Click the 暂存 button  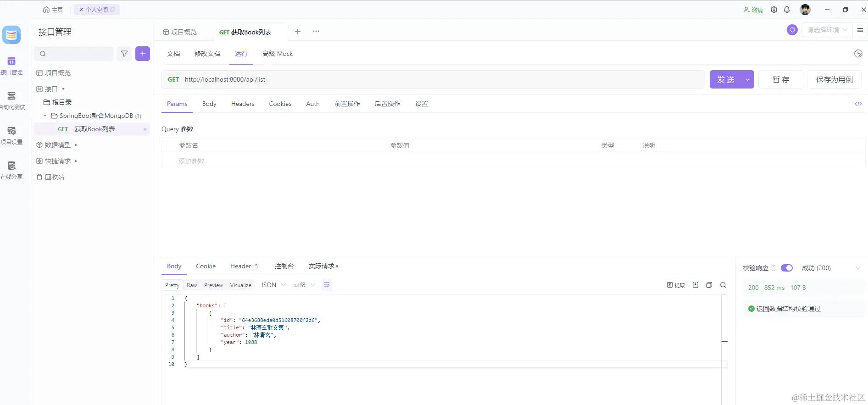tap(781, 79)
